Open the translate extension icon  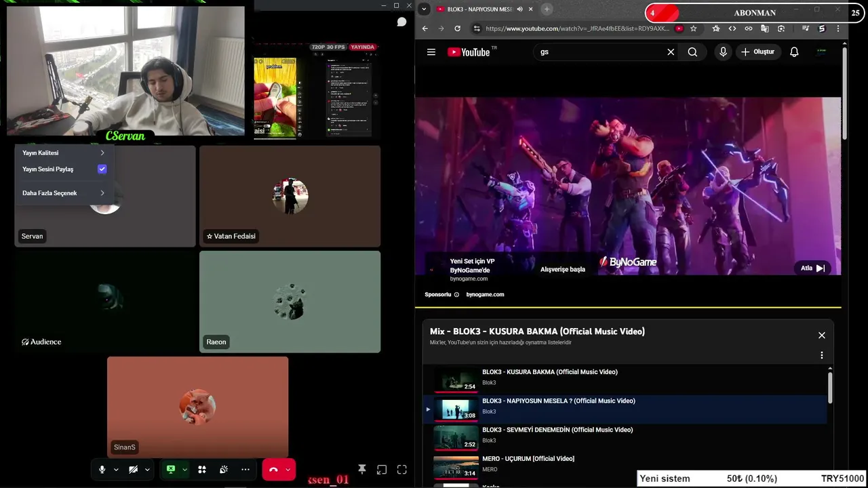(x=765, y=28)
